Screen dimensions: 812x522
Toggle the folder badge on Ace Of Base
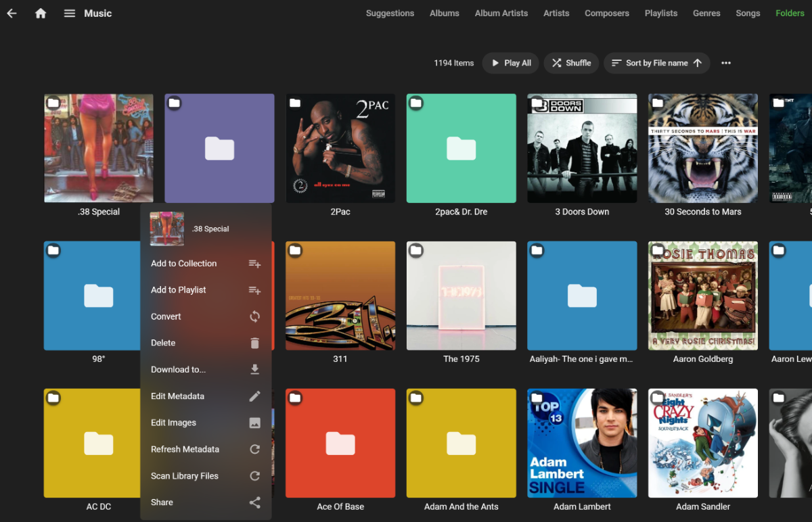tap(295, 398)
